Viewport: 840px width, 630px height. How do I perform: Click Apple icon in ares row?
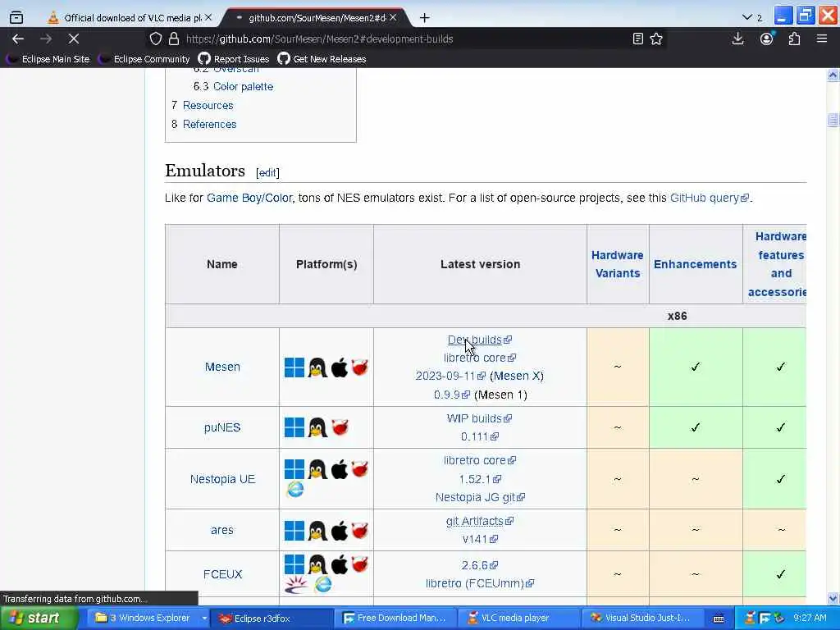pyautogui.click(x=339, y=531)
